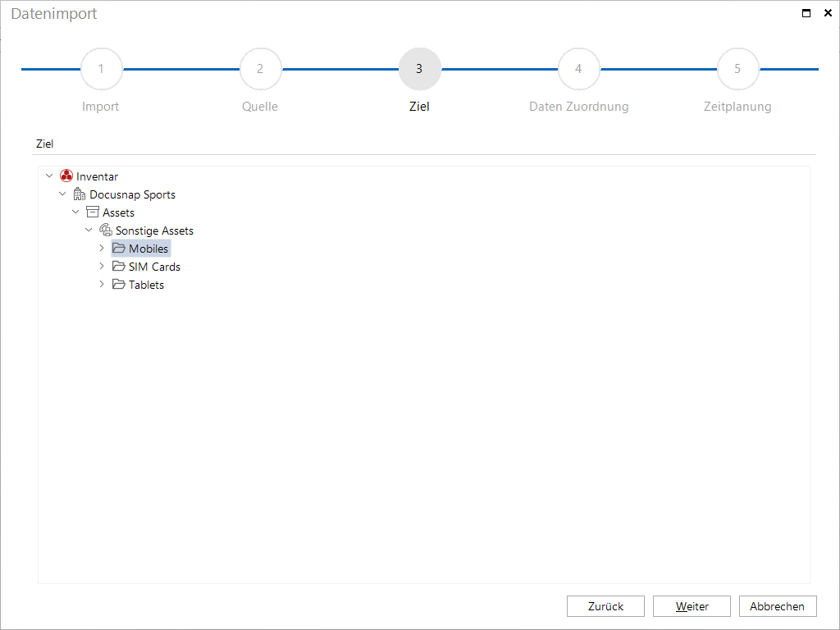Maximize the Datenimport window
Screen dimensions: 840x630
pyautogui.click(x=806, y=13)
